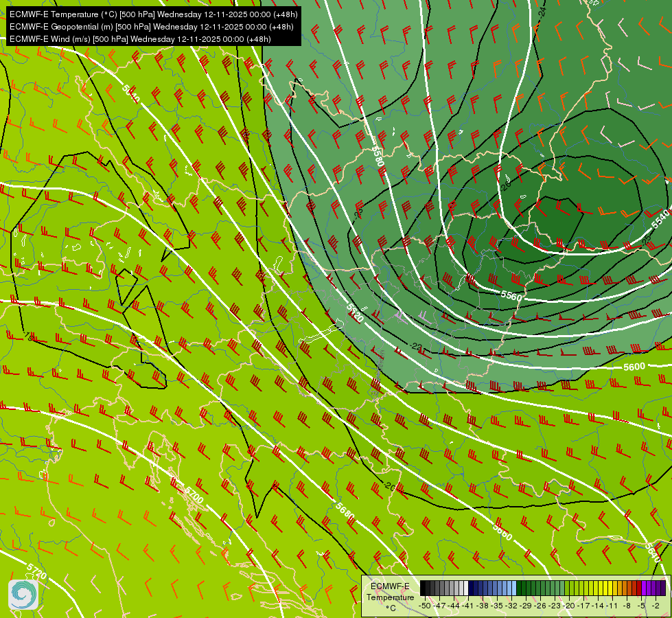The height and width of the screenshot is (618, 672).
Task: Click the 5680 geopotential contour label
Action: 345,511
